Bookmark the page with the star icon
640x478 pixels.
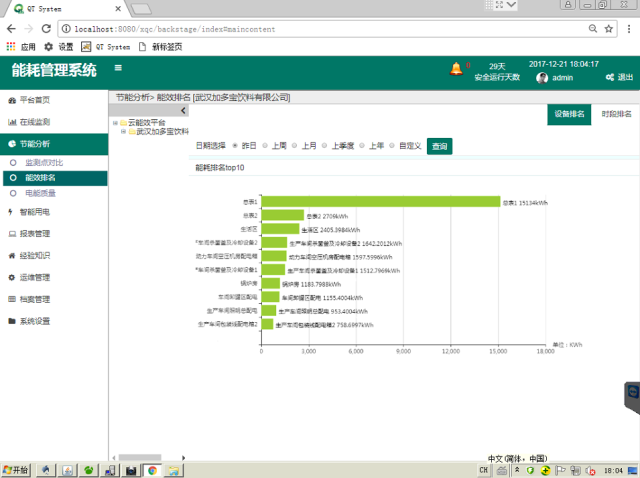coord(609,29)
